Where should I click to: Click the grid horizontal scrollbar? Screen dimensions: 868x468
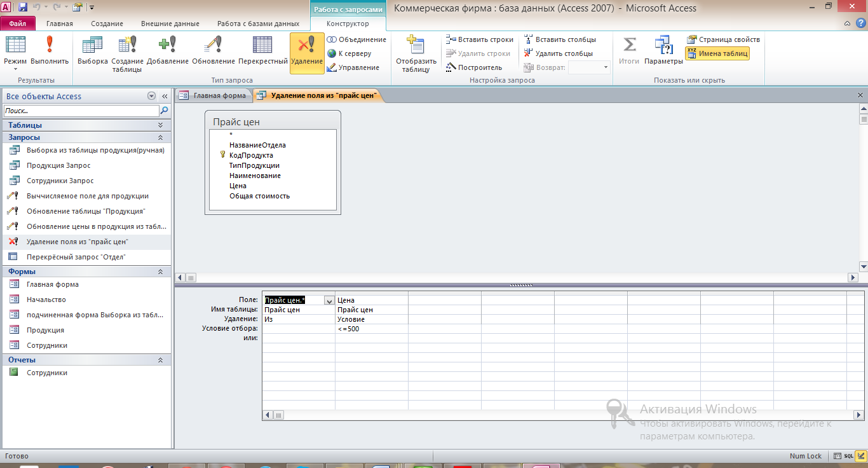point(563,415)
